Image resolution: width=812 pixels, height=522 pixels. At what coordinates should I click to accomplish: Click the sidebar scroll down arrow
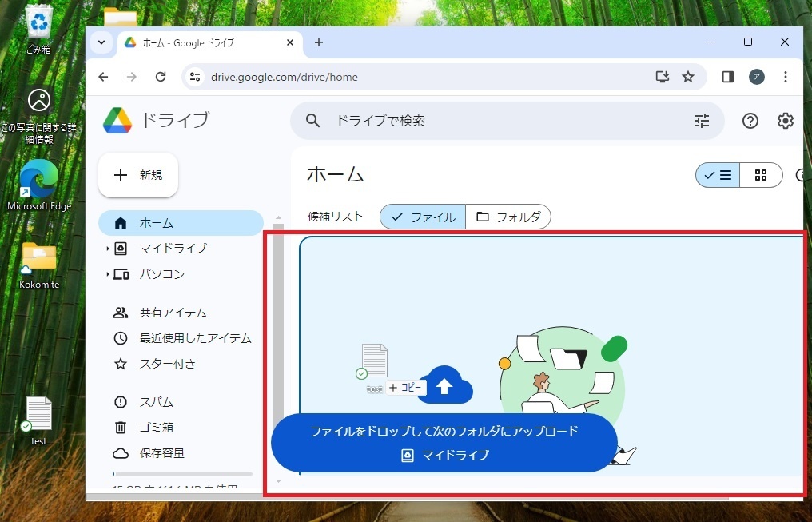pos(278,481)
